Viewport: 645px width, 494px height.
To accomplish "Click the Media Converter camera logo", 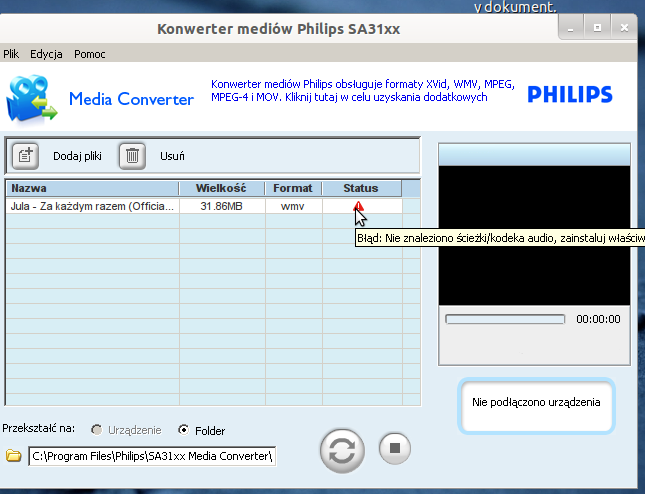I will tap(31, 98).
